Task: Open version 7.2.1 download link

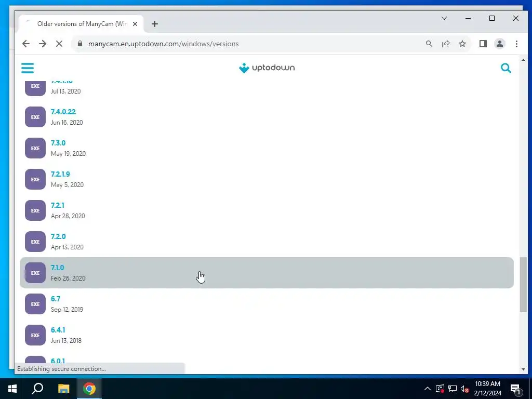Action: pyautogui.click(x=57, y=206)
